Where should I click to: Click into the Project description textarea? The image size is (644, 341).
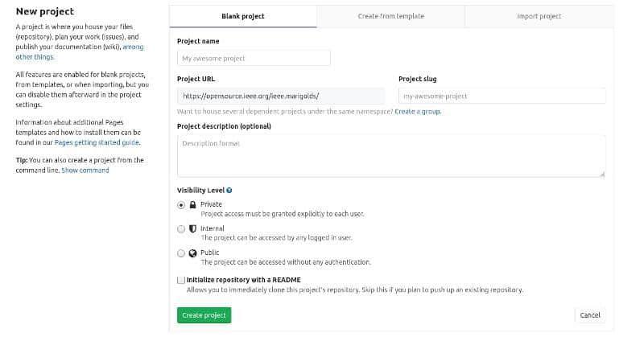[390, 155]
